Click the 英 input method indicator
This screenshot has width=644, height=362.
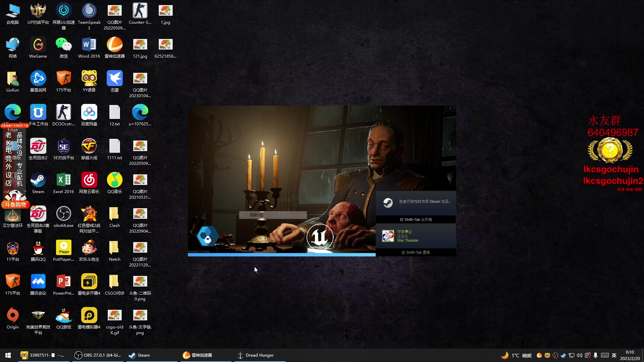[x=614, y=355]
